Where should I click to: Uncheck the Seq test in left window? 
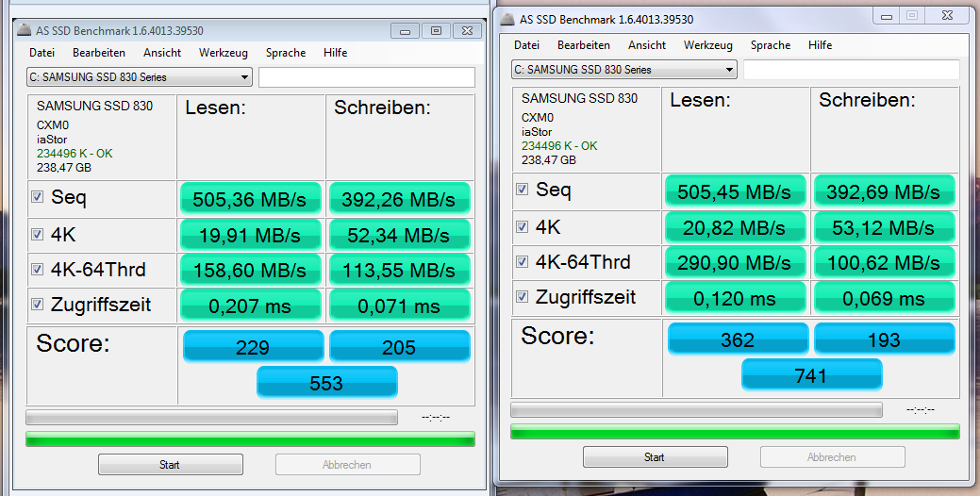tap(38, 197)
